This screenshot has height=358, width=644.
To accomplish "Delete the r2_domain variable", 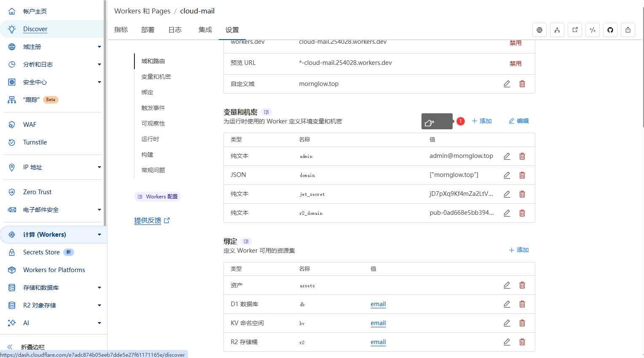I will tap(522, 213).
